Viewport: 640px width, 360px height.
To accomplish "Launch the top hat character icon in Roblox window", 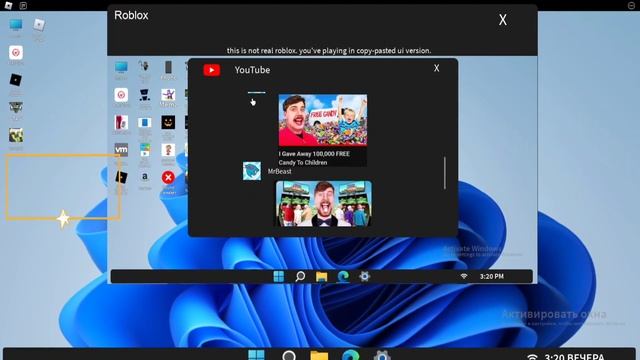I will 144,95.
